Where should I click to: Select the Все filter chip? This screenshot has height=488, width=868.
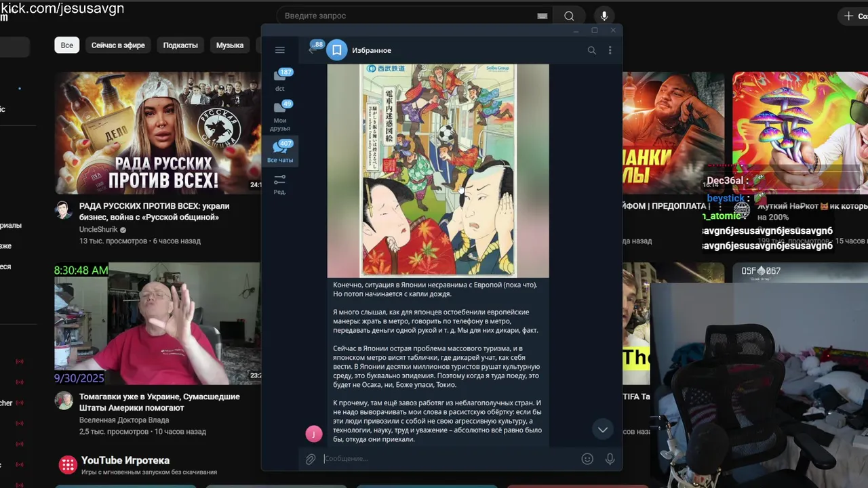click(x=66, y=45)
